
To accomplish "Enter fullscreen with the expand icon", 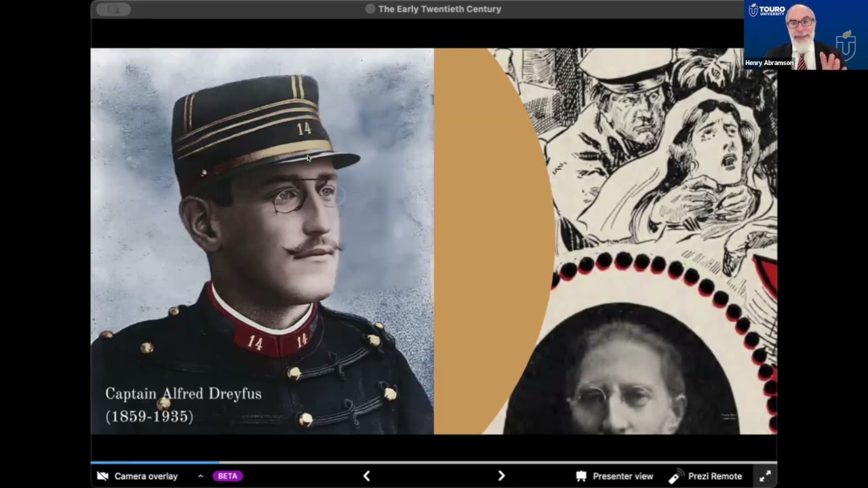I will (x=765, y=476).
